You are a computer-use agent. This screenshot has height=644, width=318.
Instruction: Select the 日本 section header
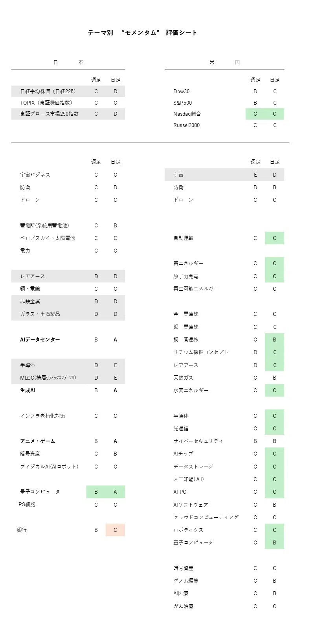68,62
